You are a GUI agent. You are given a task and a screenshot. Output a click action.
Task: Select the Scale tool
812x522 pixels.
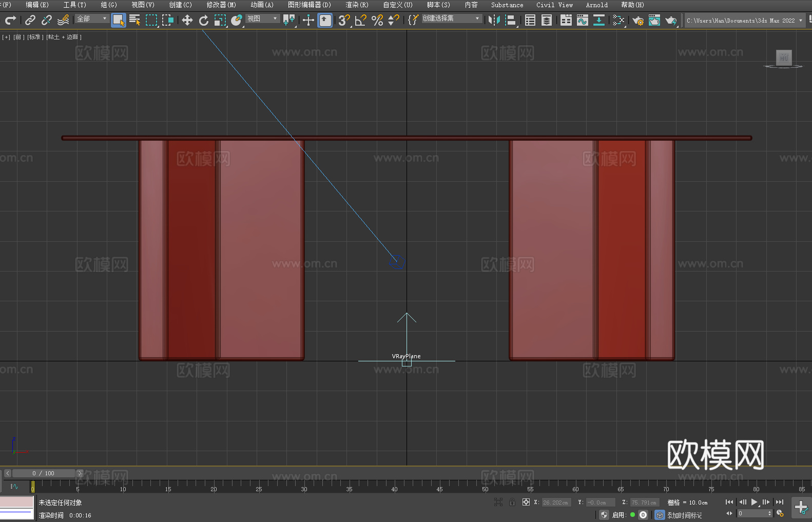point(220,20)
